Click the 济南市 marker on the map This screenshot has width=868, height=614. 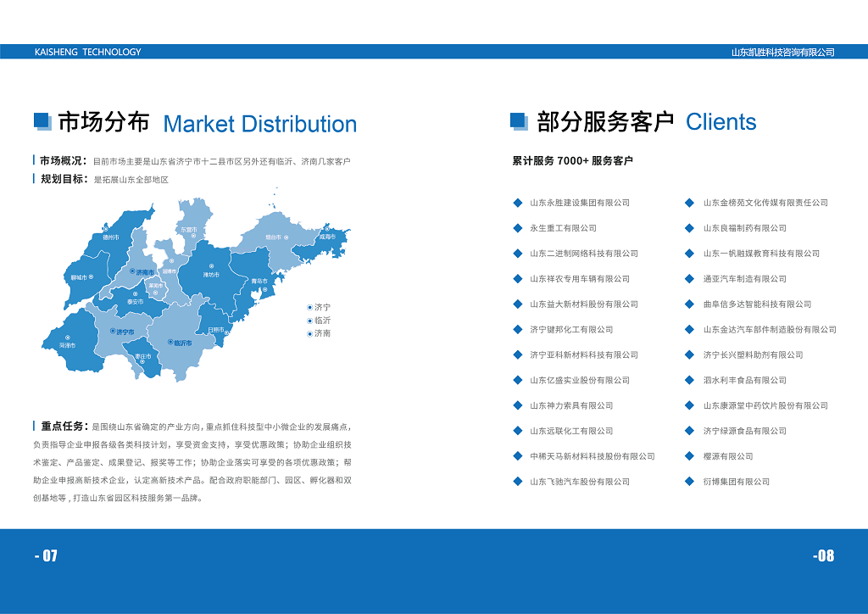[132, 272]
